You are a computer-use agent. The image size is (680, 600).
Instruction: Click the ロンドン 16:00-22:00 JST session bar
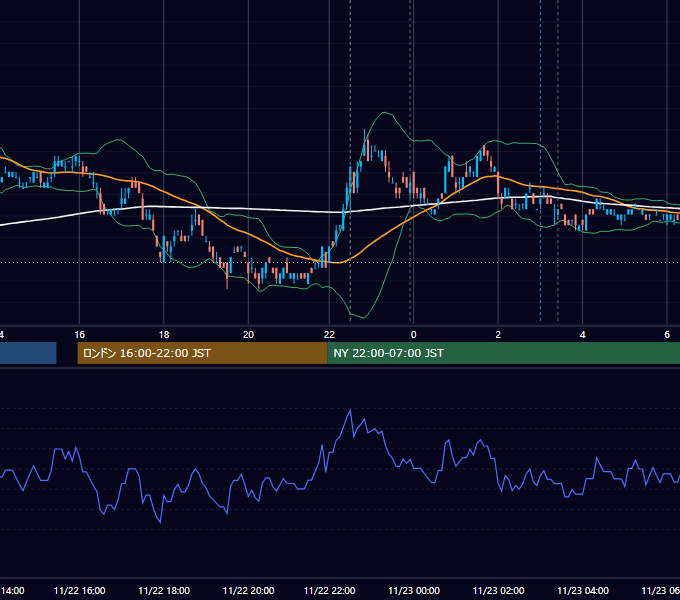pyautogui.click(x=202, y=353)
